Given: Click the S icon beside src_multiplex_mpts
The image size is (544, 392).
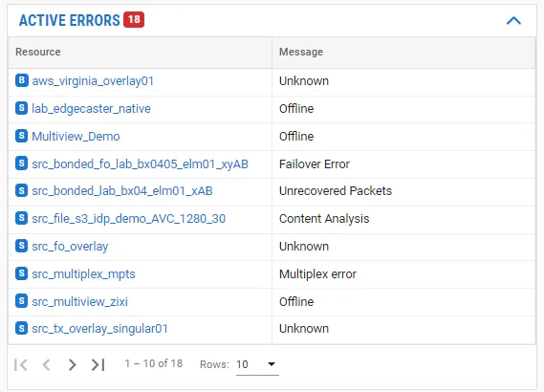Looking at the screenshot, I should (x=21, y=273).
